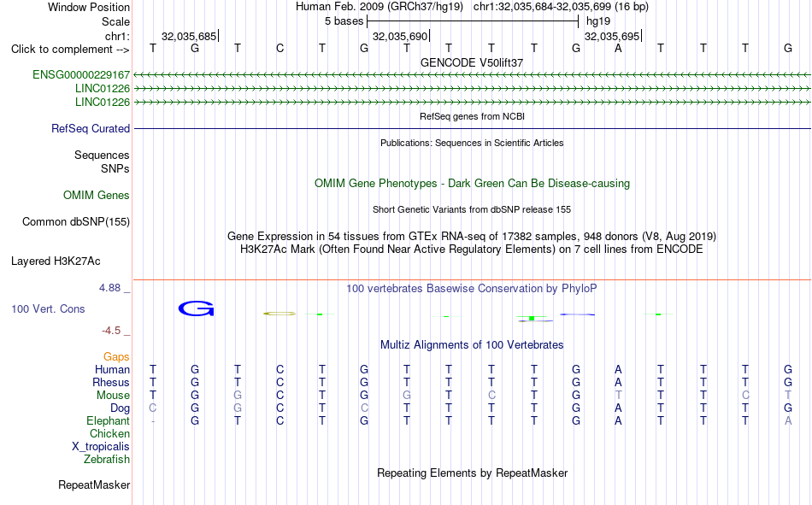Image resolution: width=812 pixels, height=505 pixels.
Task: Click the hg19 label beside the scale bar
Action: tap(598, 21)
